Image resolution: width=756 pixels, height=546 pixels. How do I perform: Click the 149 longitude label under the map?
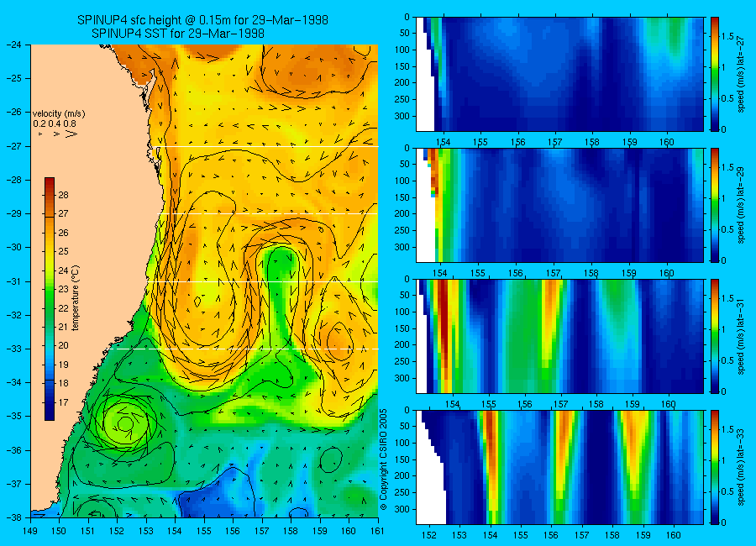pyautogui.click(x=30, y=531)
